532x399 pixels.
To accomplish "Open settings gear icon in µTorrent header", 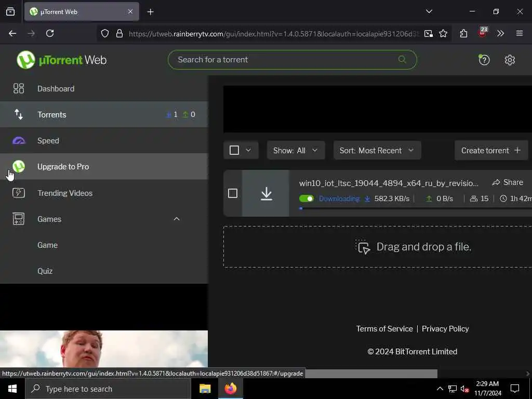I will (x=510, y=60).
